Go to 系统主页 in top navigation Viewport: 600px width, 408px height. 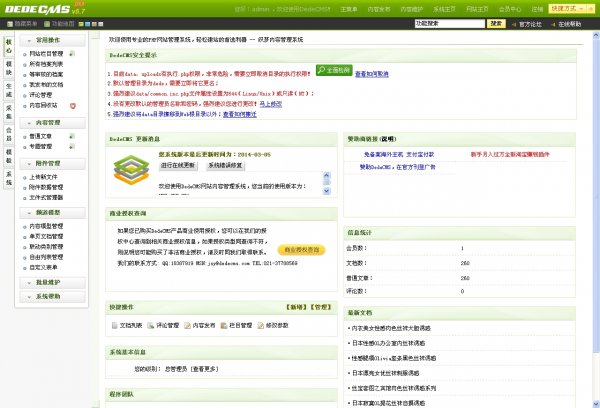click(x=444, y=9)
